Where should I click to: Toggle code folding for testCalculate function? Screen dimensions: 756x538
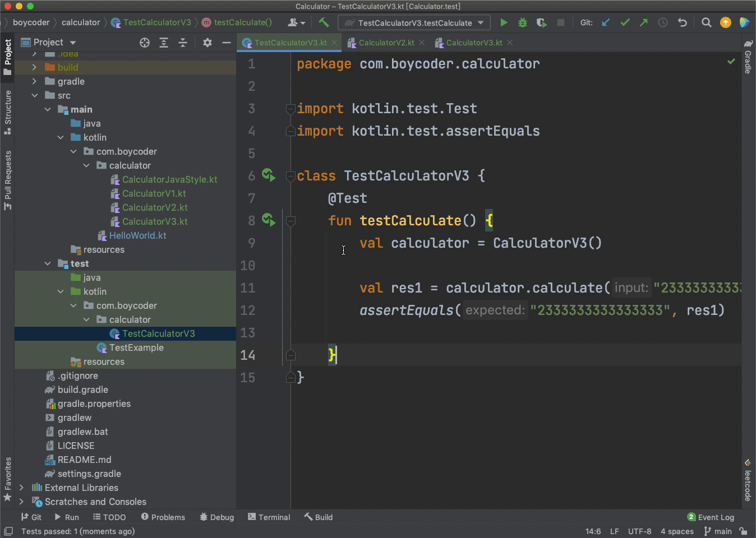[x=291, y=221]
